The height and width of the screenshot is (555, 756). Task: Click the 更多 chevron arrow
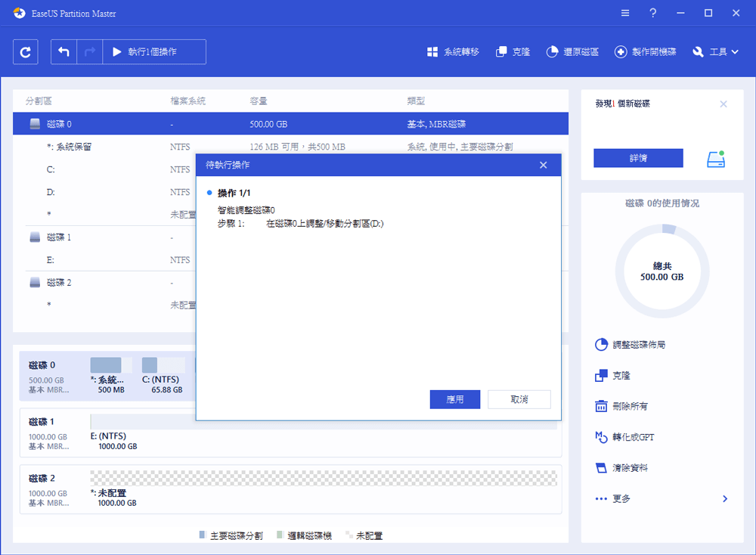[x=725, y=498]
